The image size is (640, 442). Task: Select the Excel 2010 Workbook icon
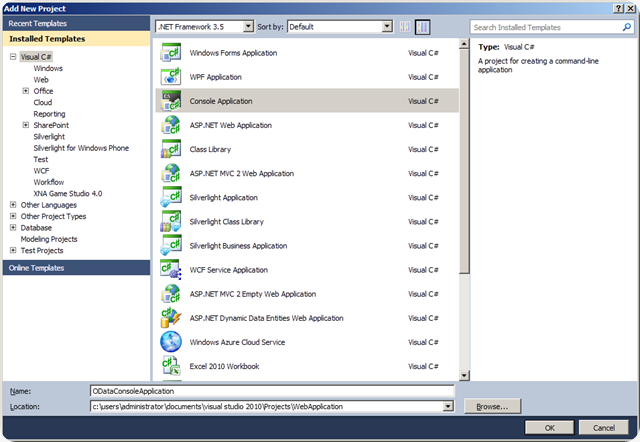[x=170, y=366]
